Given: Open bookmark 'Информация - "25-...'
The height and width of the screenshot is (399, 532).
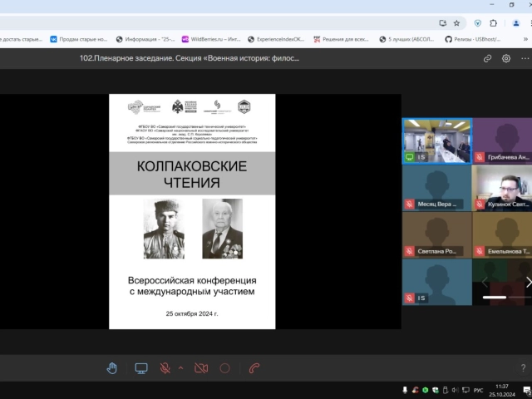Looking at the screenshot, I should (x=145, y=39).
